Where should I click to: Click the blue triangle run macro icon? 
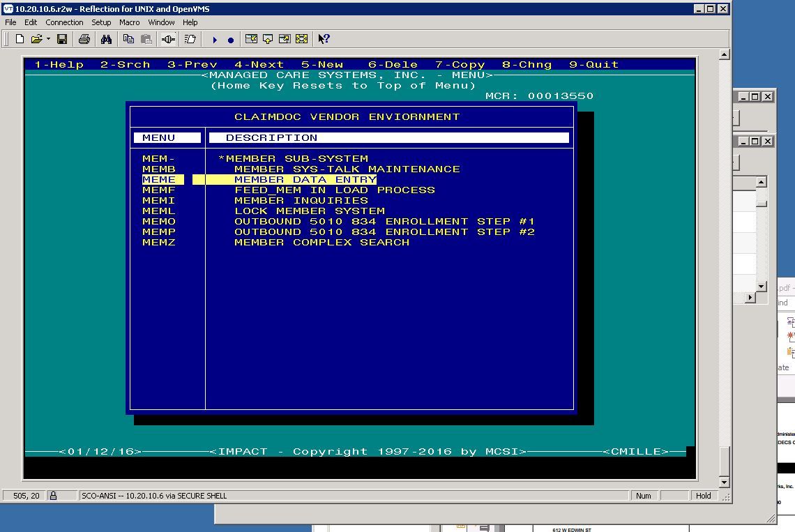(x=215, y=40)
